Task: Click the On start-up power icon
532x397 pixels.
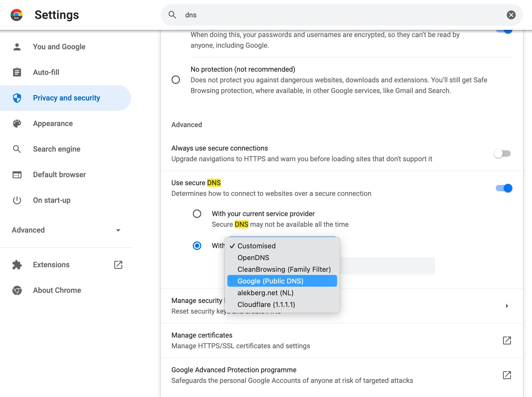Action: (17, 200)
